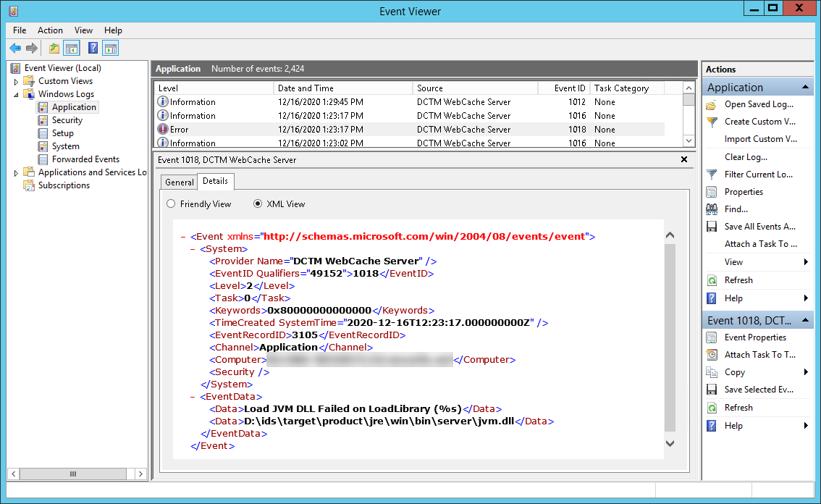The width and height of the screenshot is (821, 504).
Task: Sort by the Event ID column header
Action: point(564,88)
